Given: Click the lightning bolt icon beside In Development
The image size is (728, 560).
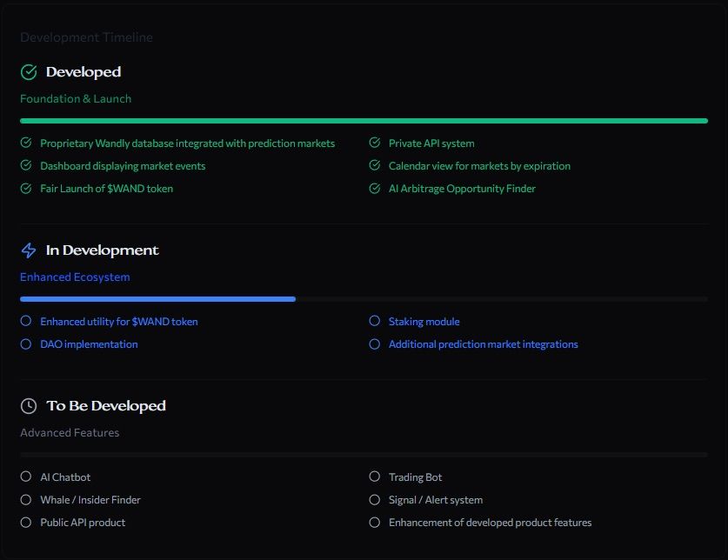Looking at the screenshot, I should point(29,250).
